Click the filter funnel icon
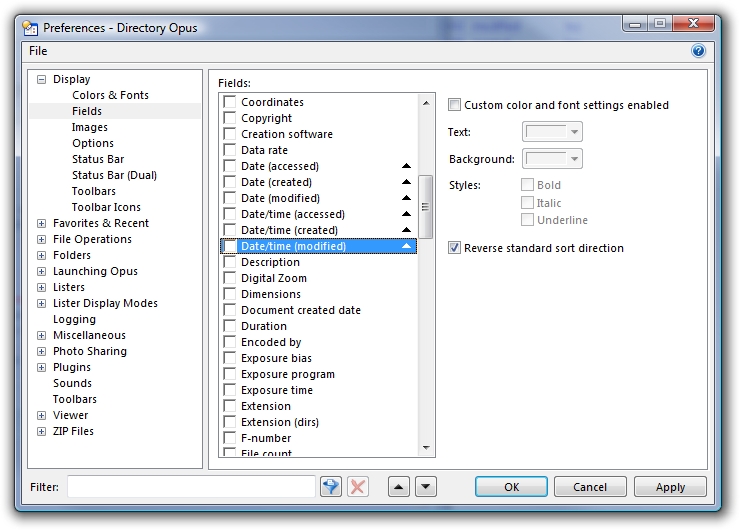Screen dimensions: 740x530 point(331,487)
